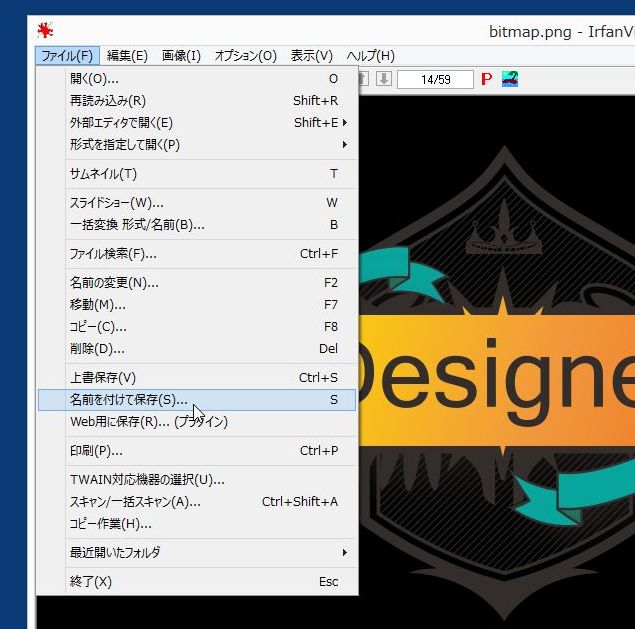This screenshot has height=629, width=635.
Task: Select ファイル検索(F)... menu entry
Action: coord(197,254)
